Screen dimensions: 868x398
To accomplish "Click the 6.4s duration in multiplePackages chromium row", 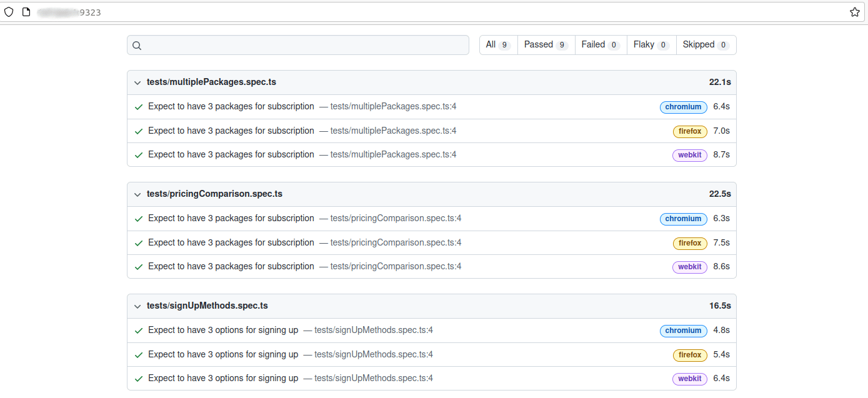I will [722, 106].
